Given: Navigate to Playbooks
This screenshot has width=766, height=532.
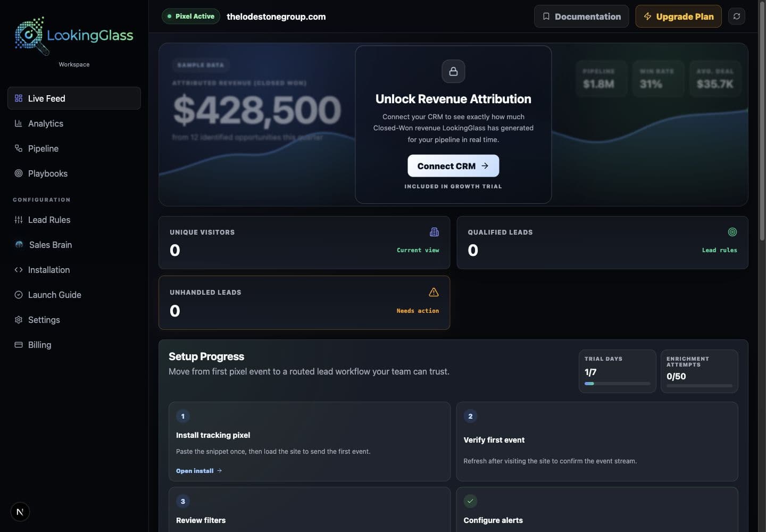Looking at the screenshot, I should tap(74, 173).
